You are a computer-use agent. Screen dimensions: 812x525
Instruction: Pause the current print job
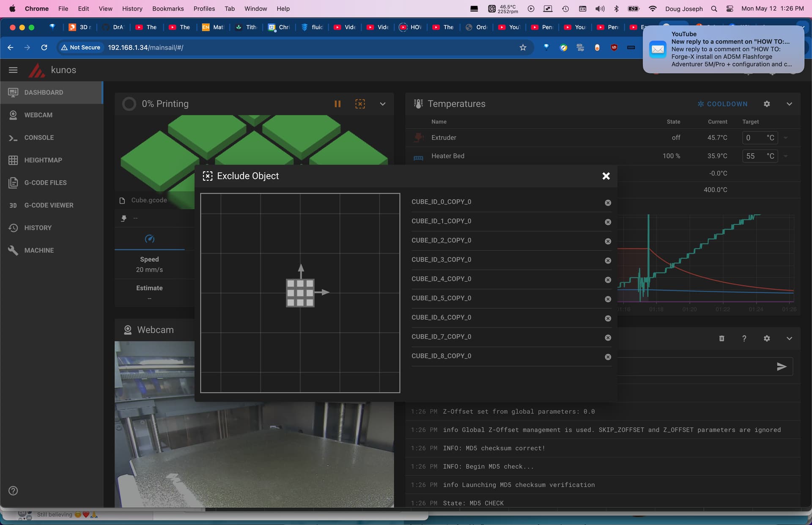pos(337,104)
